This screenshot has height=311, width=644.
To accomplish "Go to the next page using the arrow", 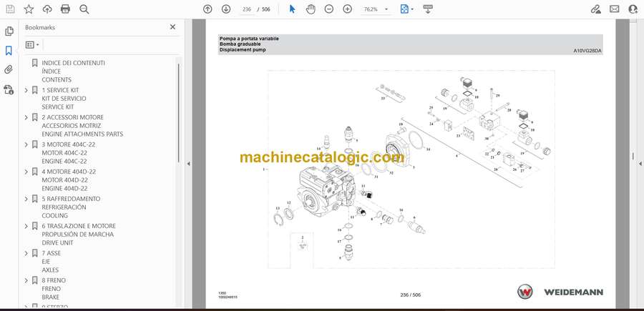I will point(226,9).
